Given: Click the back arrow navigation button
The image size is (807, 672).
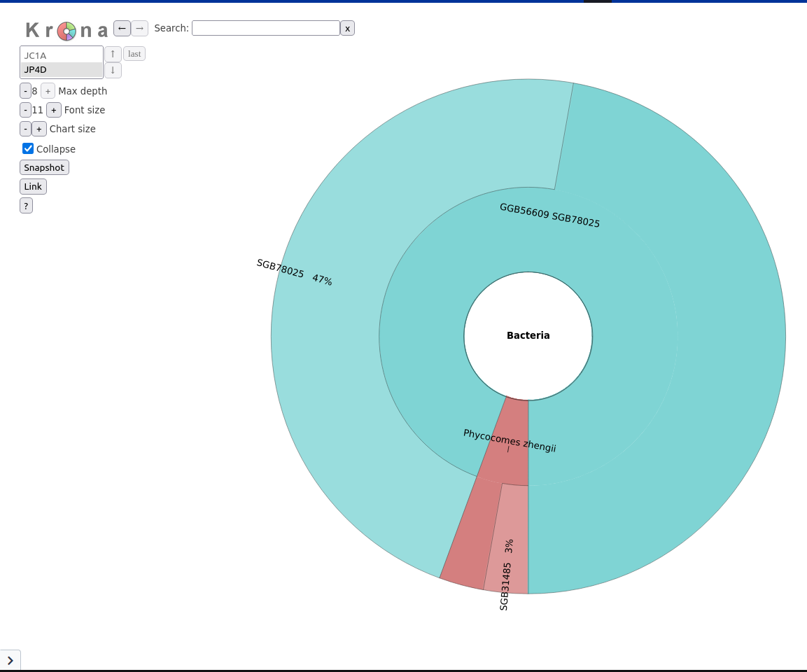Looking at the screenshot, I should pos(122,28).
